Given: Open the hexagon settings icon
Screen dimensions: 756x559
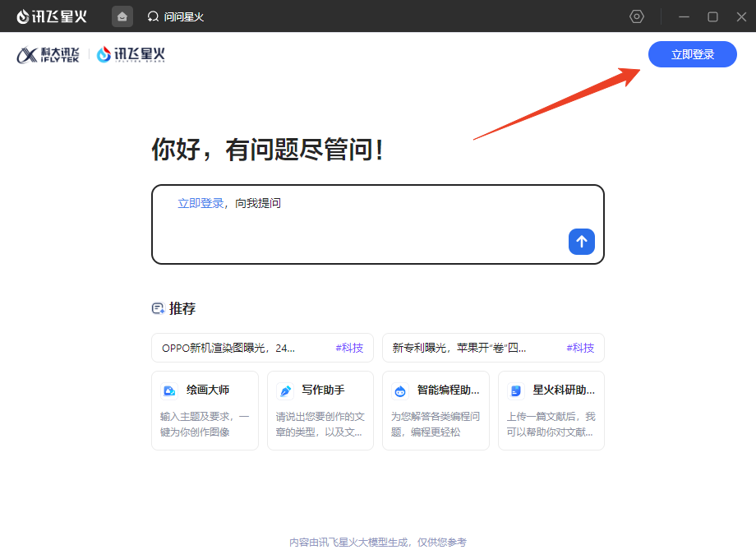Looking at the screenshot, I should (x=636, y=17).
